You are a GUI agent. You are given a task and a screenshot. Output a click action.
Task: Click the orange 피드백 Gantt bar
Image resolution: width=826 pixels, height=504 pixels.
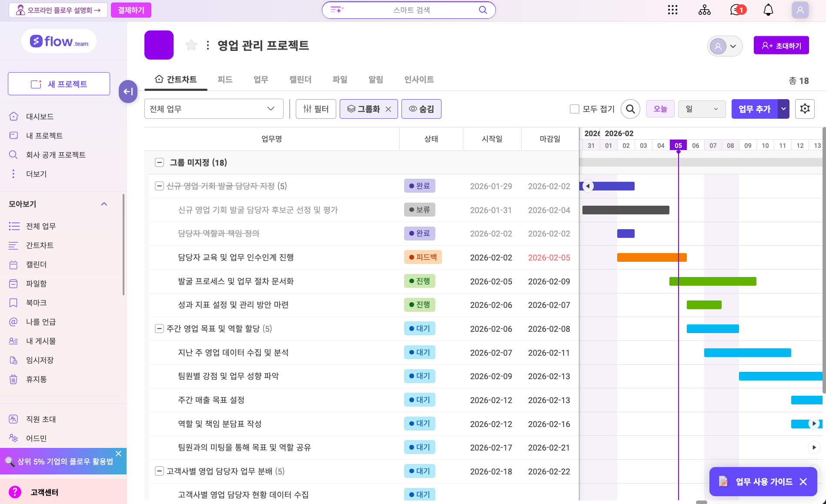coord(652,257)
